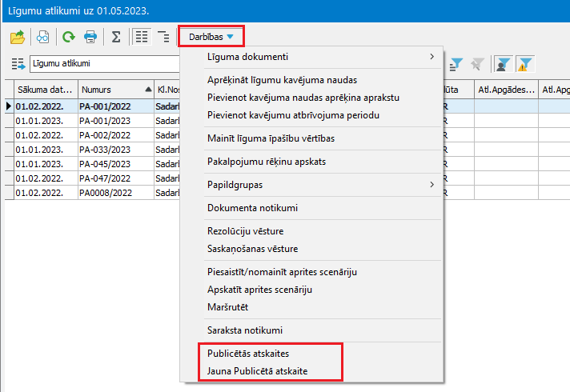570x392 pixels.
Task: Toggle the table grid view icon
Action: tap(142, 37)
